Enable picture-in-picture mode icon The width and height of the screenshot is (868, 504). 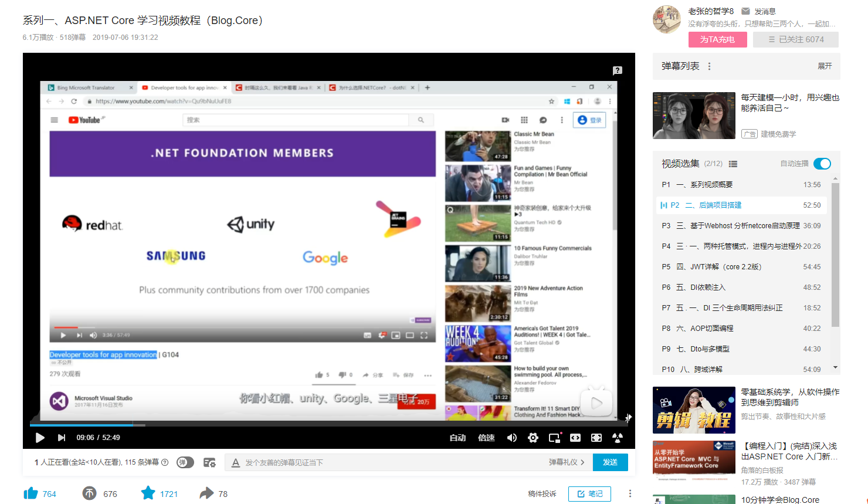[554, 438]
